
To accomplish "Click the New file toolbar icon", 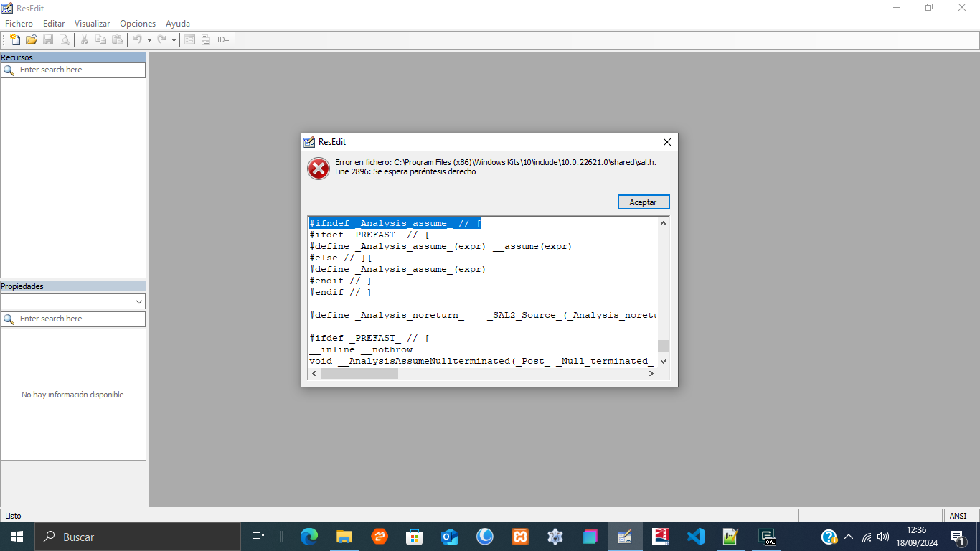I will [x=14, y=40].
